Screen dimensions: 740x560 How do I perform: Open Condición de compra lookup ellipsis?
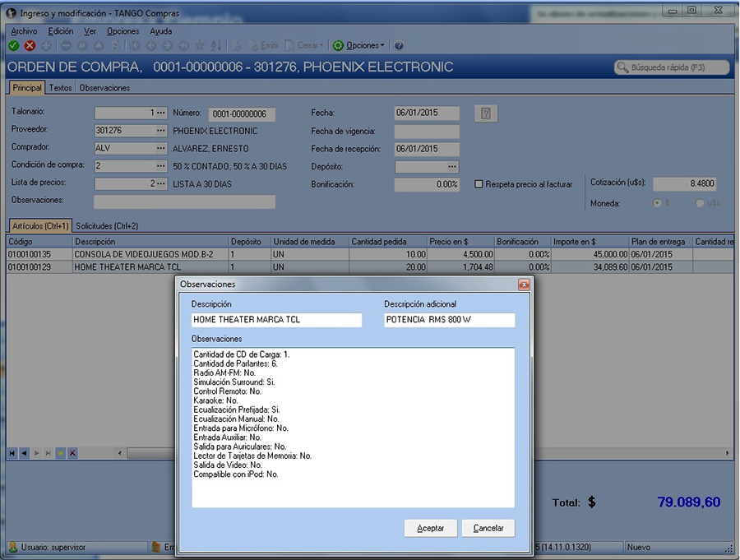[x=161, y=166]
